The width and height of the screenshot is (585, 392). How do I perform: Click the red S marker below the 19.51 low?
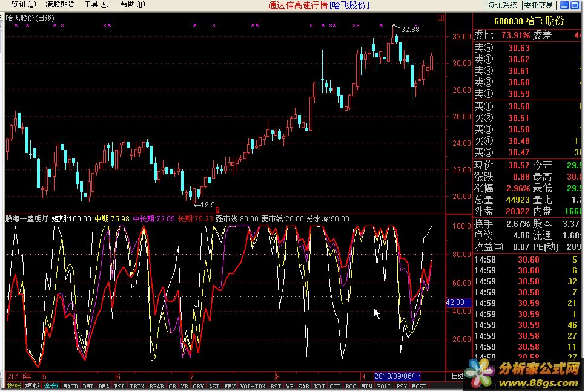click(x=217, y=211)
